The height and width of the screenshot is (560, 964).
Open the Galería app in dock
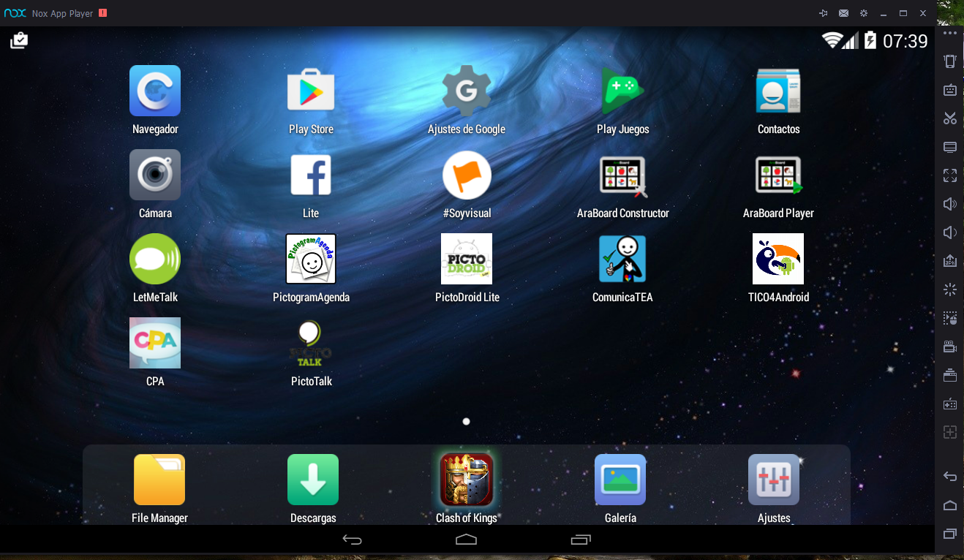(620, 480)
